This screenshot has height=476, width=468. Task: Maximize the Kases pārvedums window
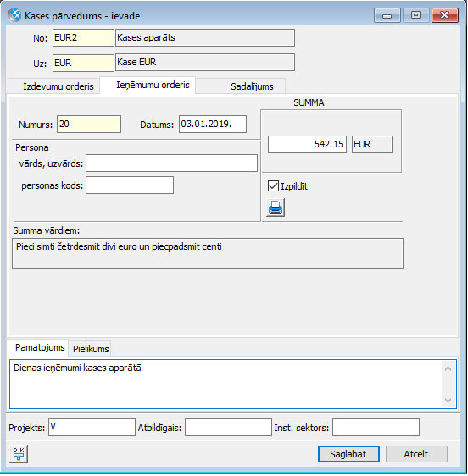pos(415,15)
